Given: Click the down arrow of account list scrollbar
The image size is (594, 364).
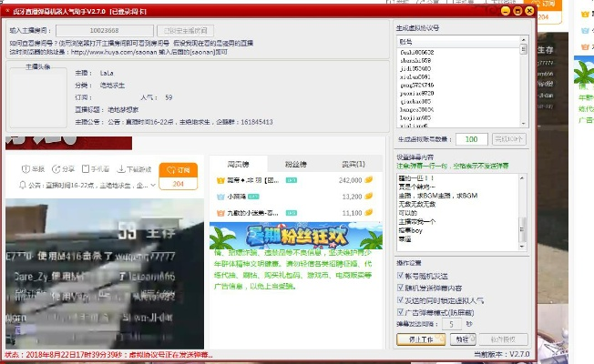Looking at the screenshot, I should point(524,124).
